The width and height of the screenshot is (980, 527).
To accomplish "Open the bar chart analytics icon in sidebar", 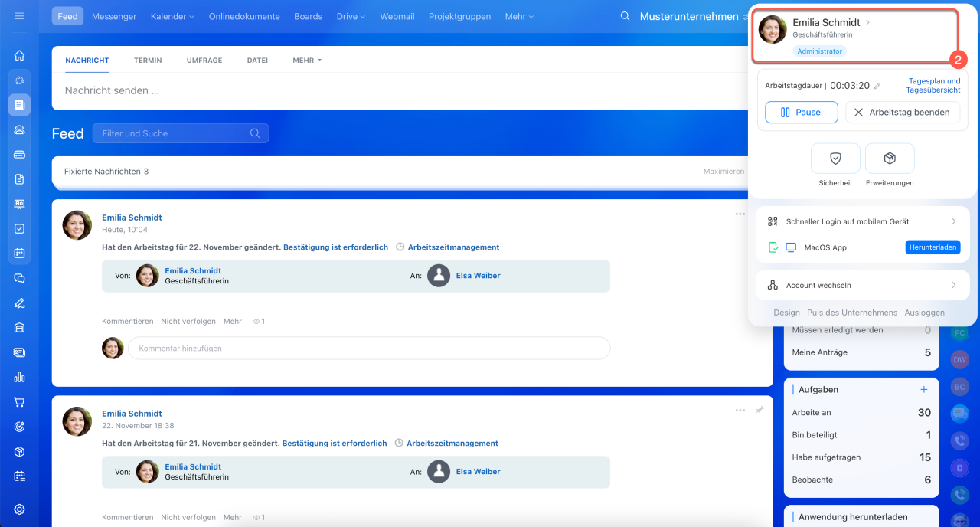I will pos(19,377).
